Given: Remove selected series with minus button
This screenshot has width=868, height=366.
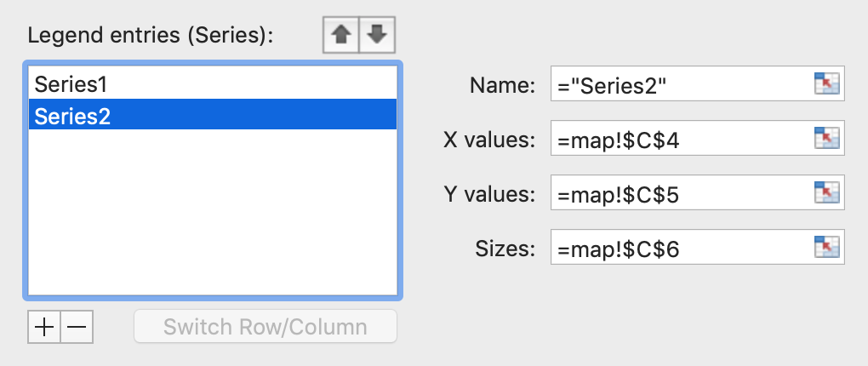Looking at the screenshot, I should click(x=77, y=327).
